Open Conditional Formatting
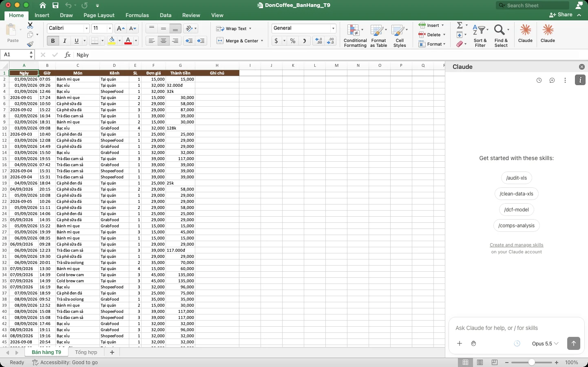 pos(355,36)
